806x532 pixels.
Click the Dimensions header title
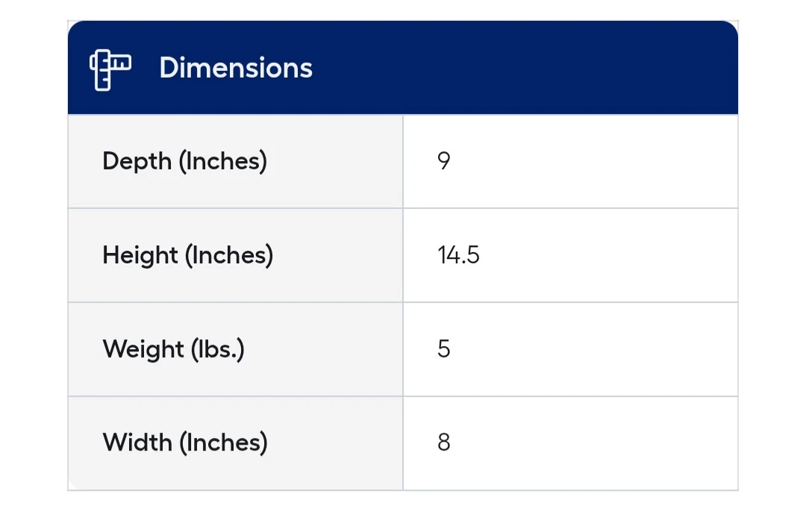(x=236, y=68)
